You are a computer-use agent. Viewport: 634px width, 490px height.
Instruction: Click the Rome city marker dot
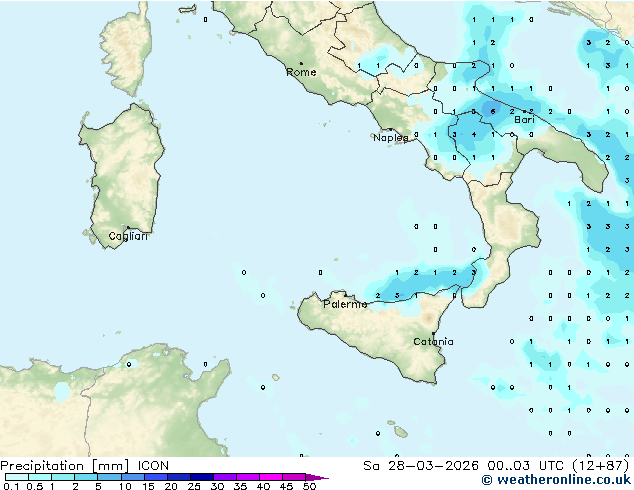(x=301, y=63)
